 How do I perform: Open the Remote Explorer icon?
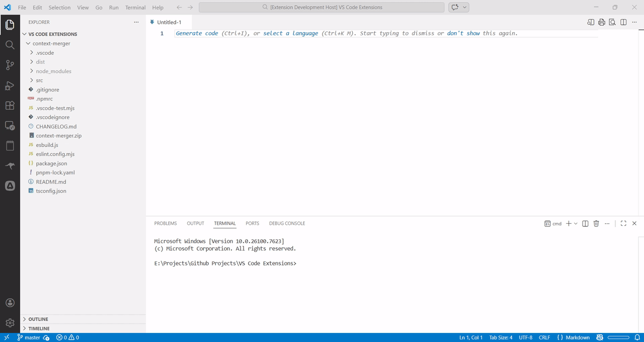tap(10, 126)
